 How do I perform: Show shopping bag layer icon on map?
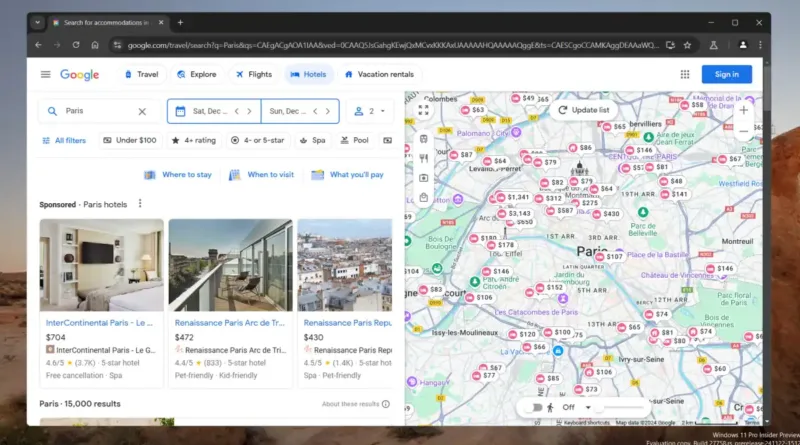423,197
